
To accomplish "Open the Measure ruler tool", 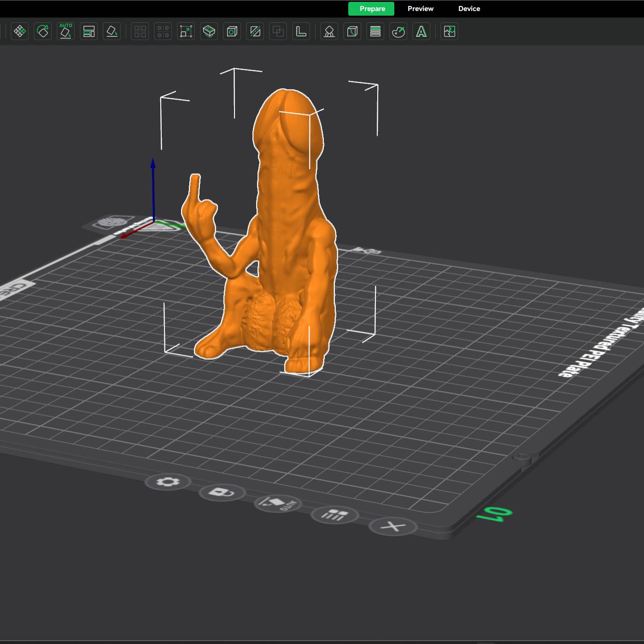I will (301, 31).
